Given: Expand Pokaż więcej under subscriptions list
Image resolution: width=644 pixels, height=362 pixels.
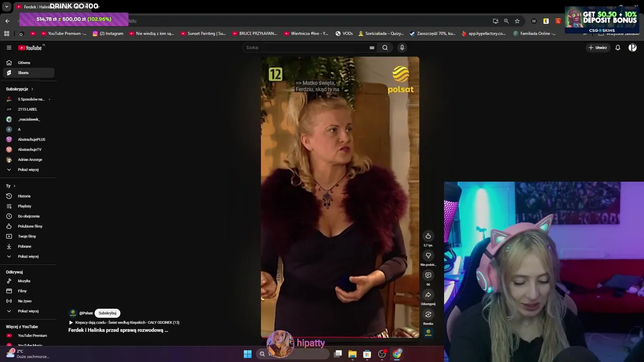Looking at the screenshot, I should [28, 169].
